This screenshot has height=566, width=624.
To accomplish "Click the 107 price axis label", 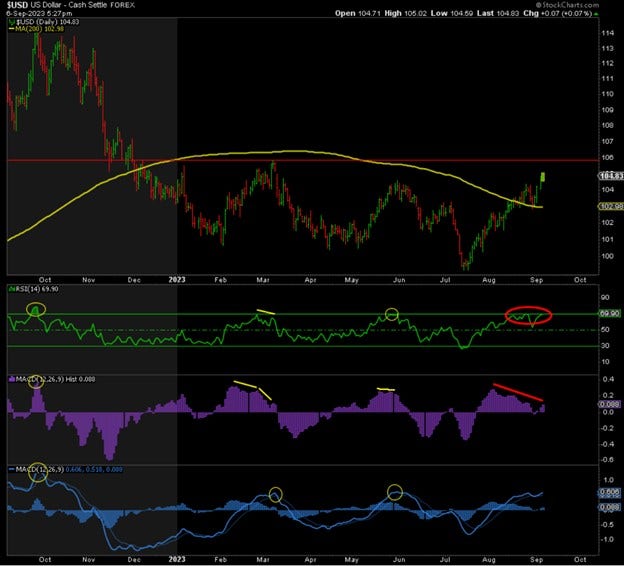I will tap(607, 141).
